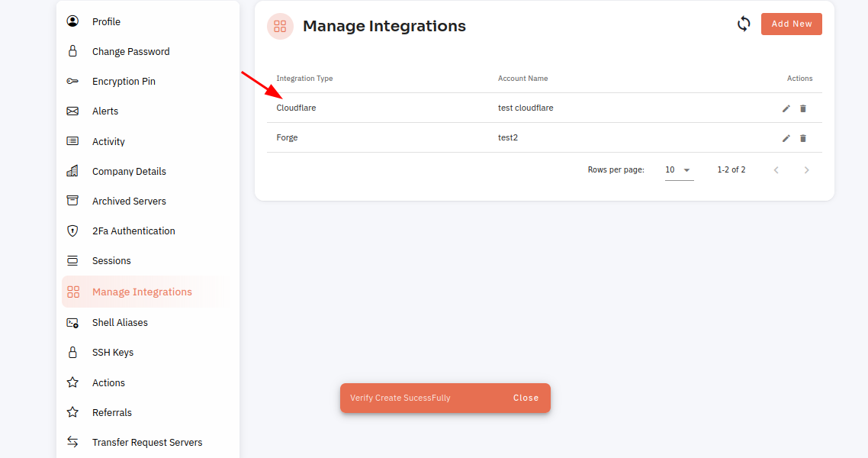Click the Verify Create SucessFully message text

[400, 398]
